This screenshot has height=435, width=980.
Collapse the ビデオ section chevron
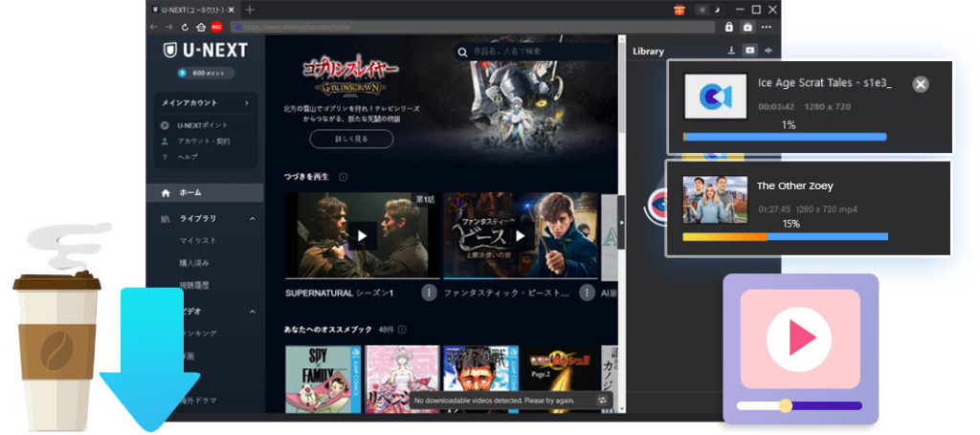tap(253, 311)
